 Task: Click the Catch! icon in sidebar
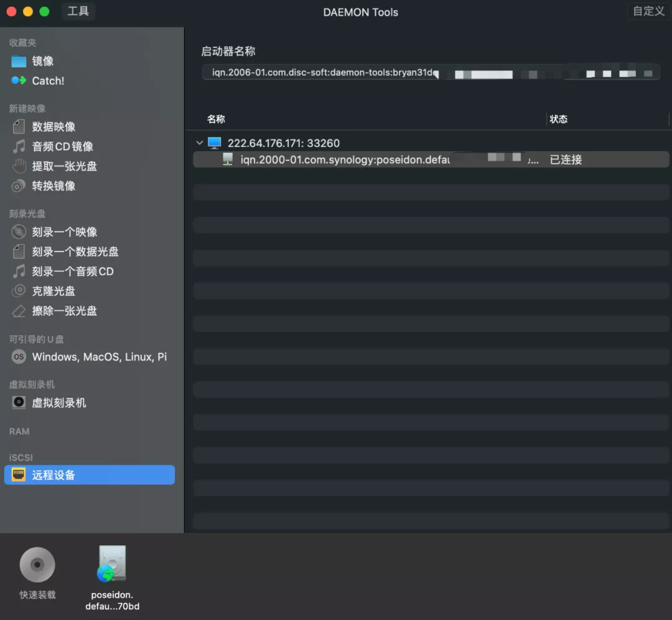point(19,80)
